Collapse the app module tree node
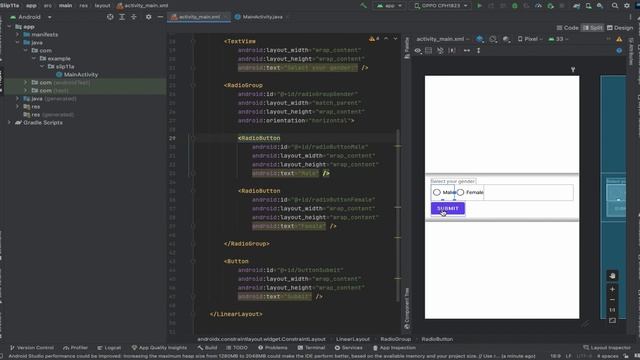The width and height of the screenshot is (640, 360). 9,27
